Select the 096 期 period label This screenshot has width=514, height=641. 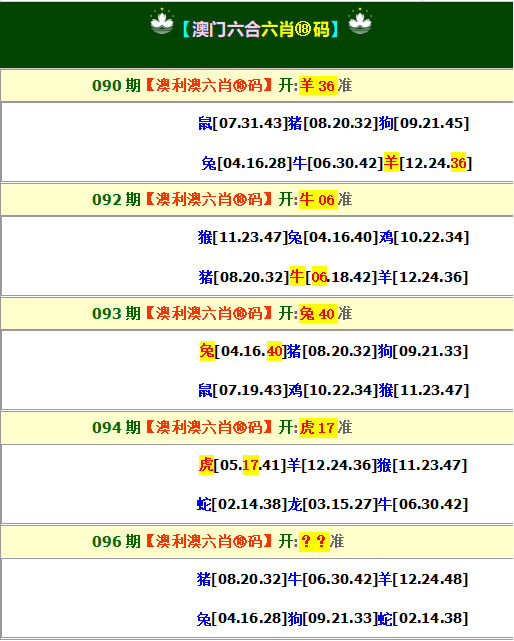pyautogui.click(x=117, y=542)
